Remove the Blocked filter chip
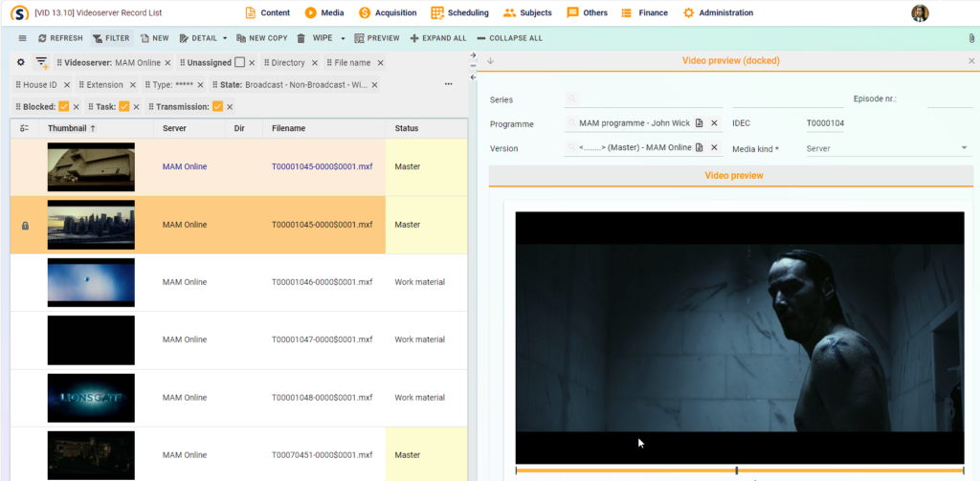 pos(77,107)
